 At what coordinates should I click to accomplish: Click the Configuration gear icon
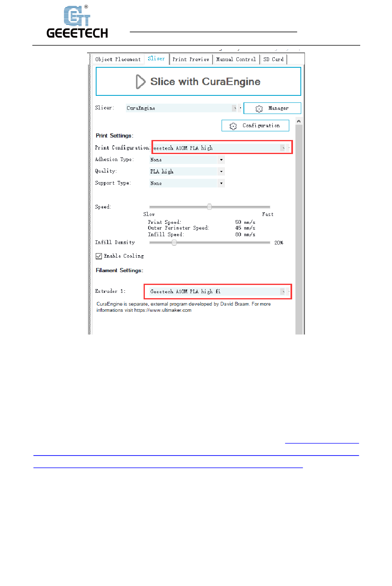point(233,126)
